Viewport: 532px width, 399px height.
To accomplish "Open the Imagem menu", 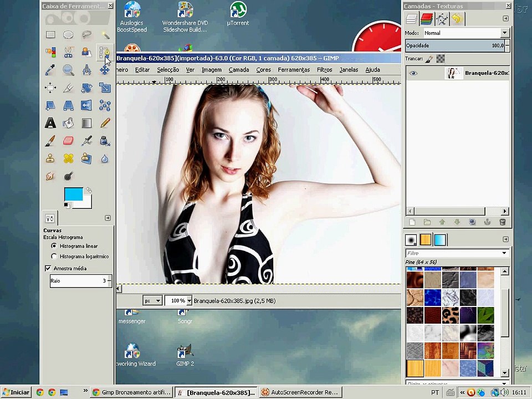I will [211, 70].
